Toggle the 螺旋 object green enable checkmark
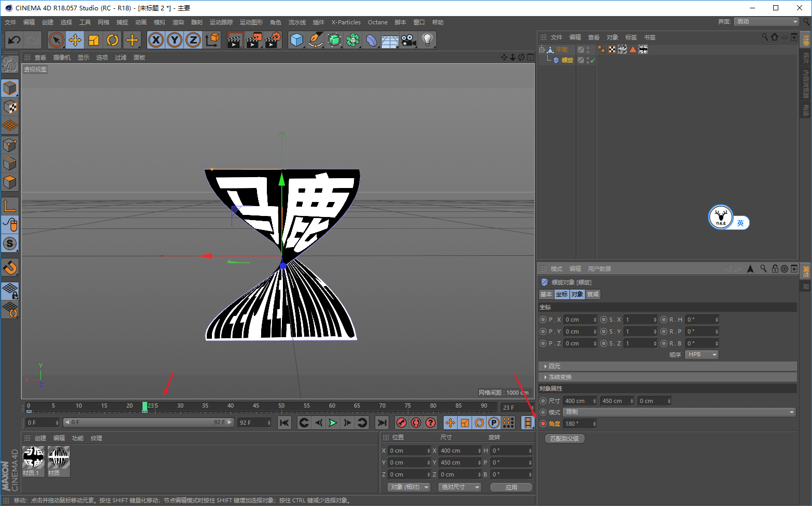Screen dimensions: 812x506 tap(593, 61)
